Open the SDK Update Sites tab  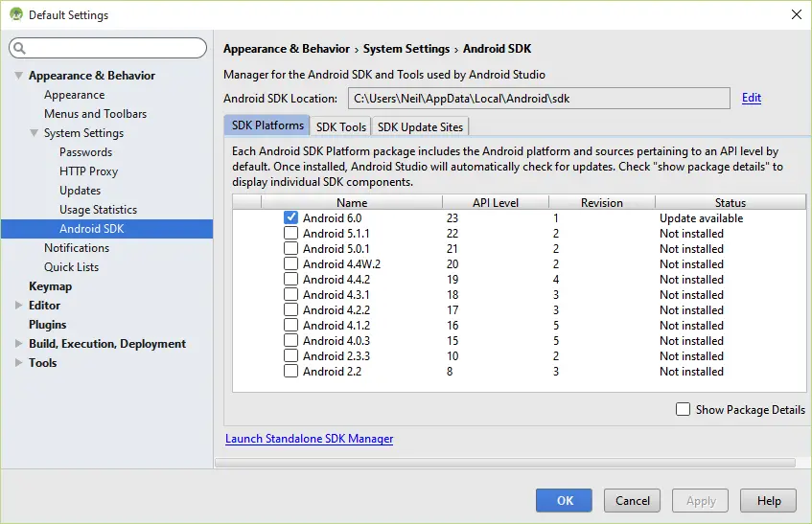click(420, 126)
